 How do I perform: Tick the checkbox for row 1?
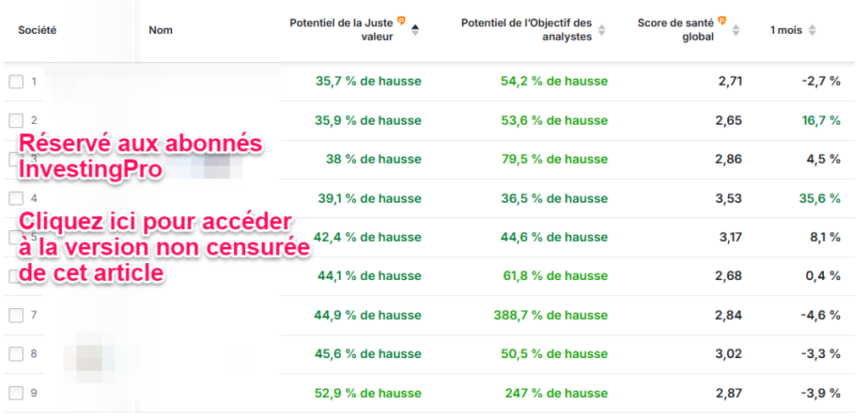click(16, 81)
